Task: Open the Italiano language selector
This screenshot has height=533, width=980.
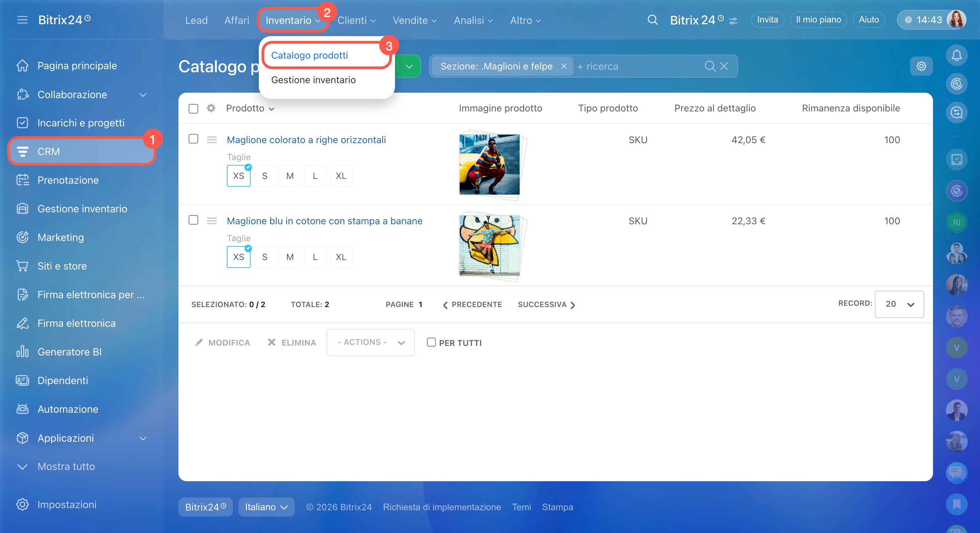Action: click(x=266, y=507)
